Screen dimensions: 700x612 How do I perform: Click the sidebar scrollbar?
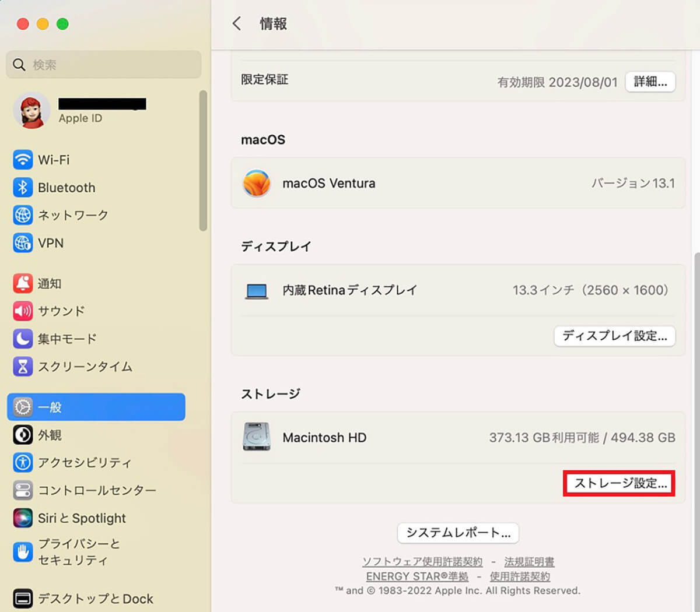point(203,160)
